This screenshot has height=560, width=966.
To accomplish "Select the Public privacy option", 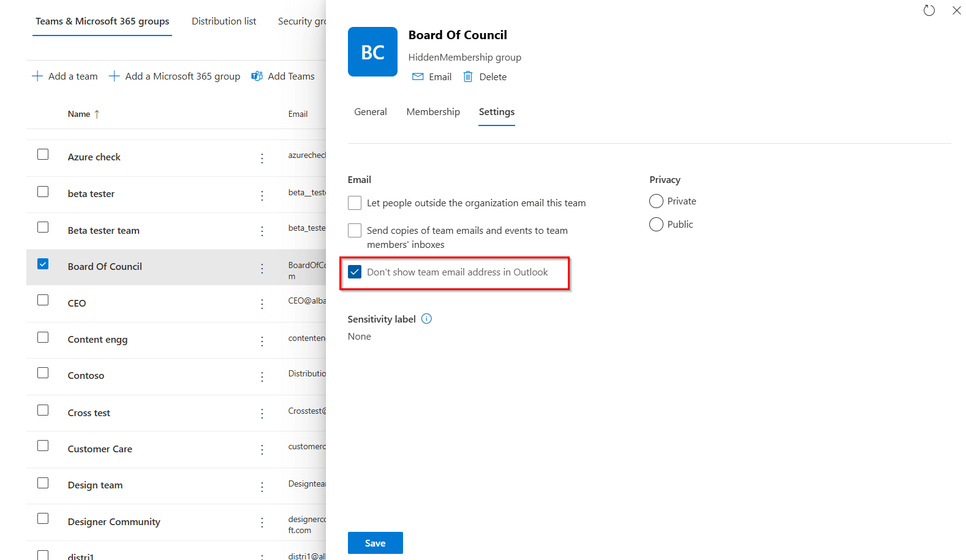I will tap(656, 225).
